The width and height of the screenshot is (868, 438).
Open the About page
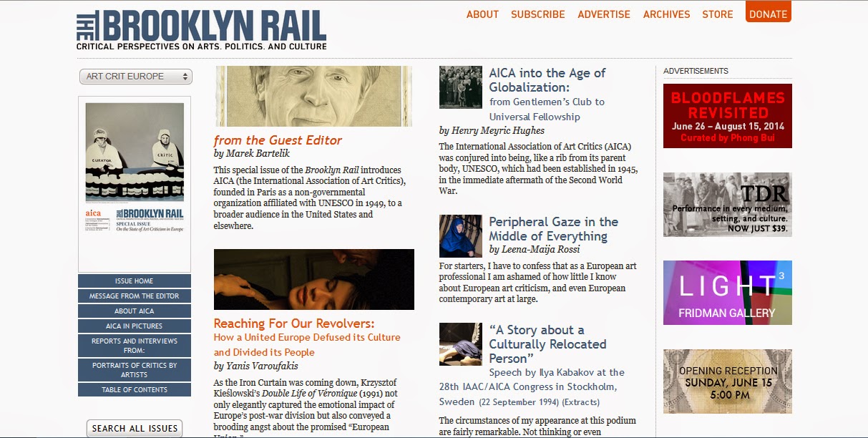tap(482, 14)
